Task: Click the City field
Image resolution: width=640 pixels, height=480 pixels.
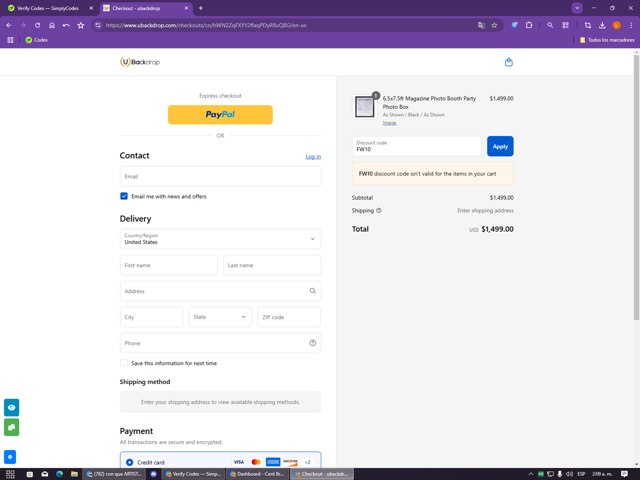Action: coord(151,317)
